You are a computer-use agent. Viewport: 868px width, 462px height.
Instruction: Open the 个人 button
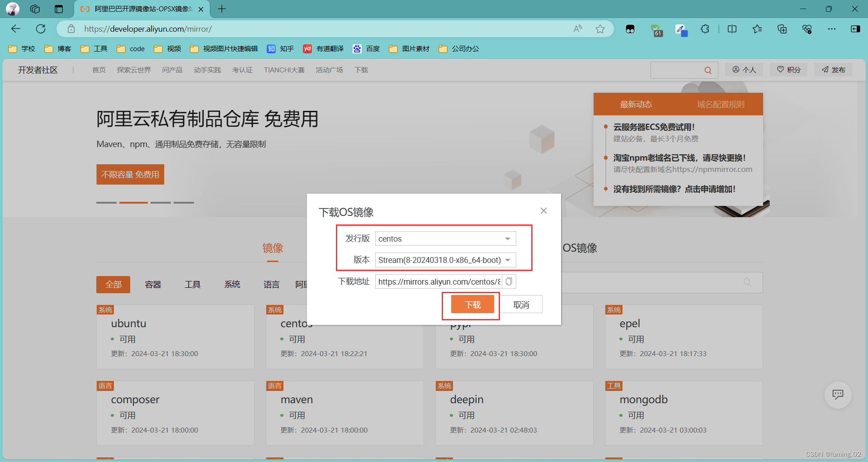tap(744, 70)
